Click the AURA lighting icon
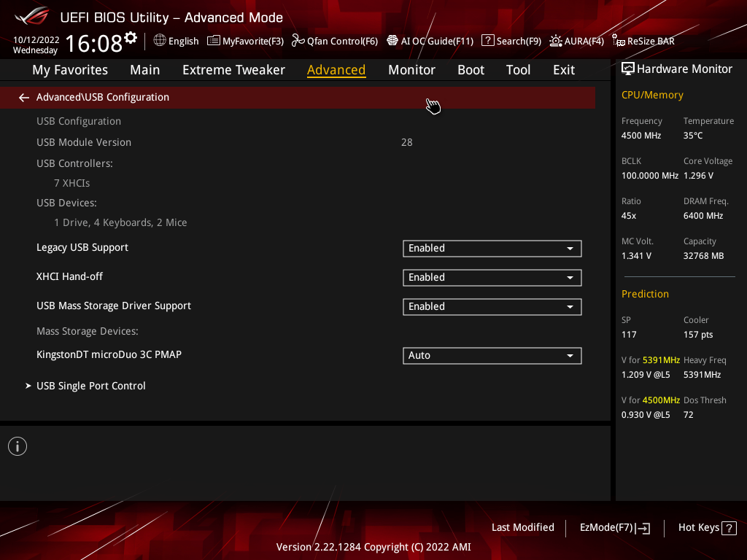Image resolution: width=747 pixels, height=560 pixels. pyautogui.click(x=555, y=41)
